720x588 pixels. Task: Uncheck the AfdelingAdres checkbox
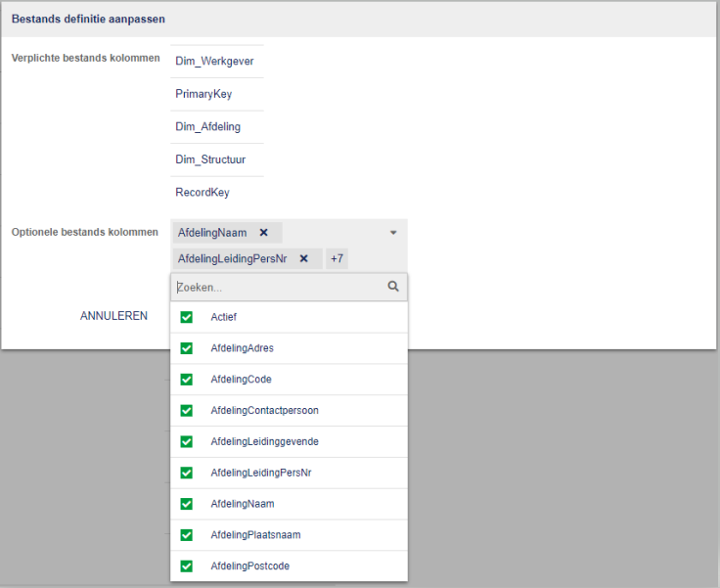[x=187, y=348]
